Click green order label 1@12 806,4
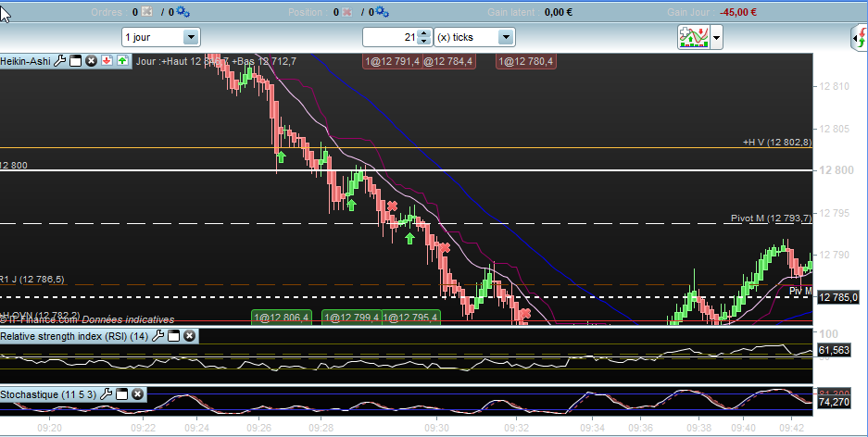The height and width of the screenshot is (437, 868). [x=282, y=317]
